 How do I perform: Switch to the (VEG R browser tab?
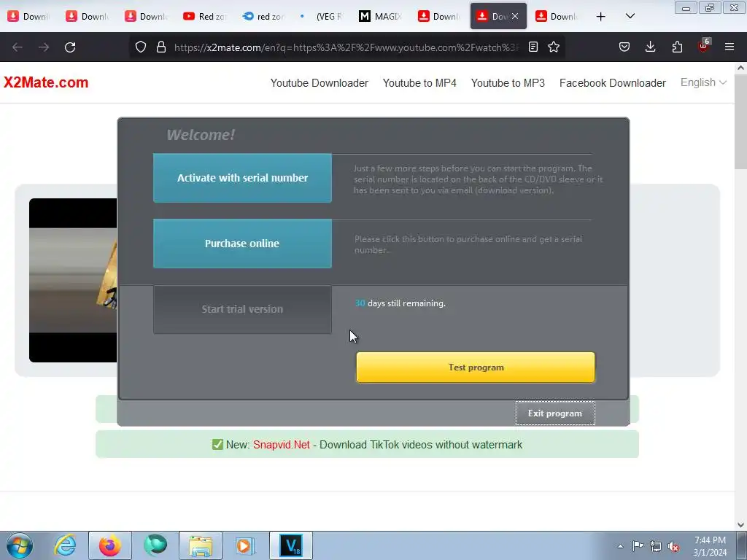tap(322, 16)
